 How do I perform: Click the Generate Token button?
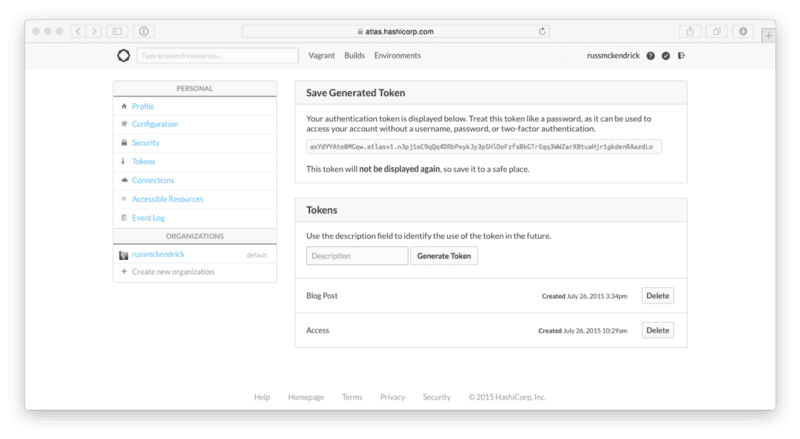444,256
